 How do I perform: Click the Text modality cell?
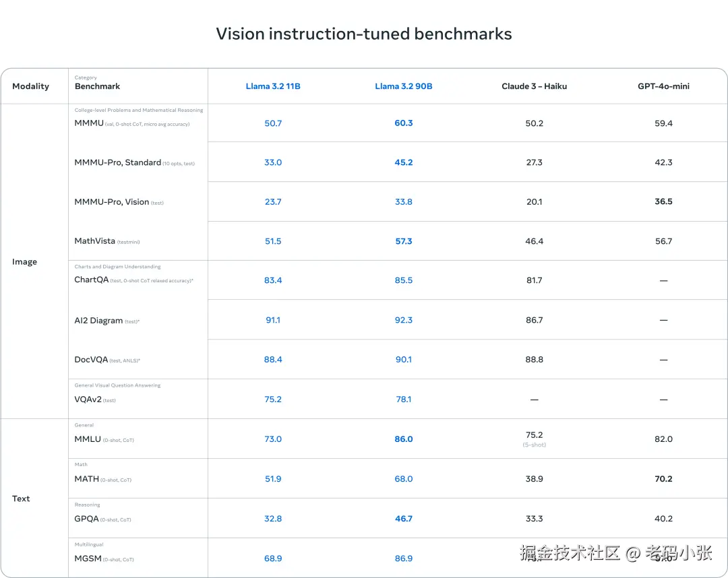click(21, 499)
